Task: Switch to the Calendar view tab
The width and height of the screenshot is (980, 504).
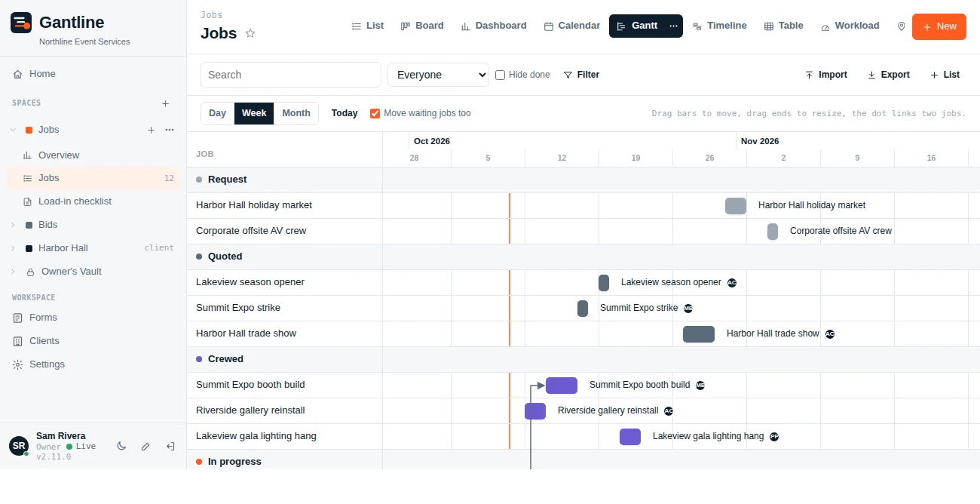Action: (x=572, y=26)
